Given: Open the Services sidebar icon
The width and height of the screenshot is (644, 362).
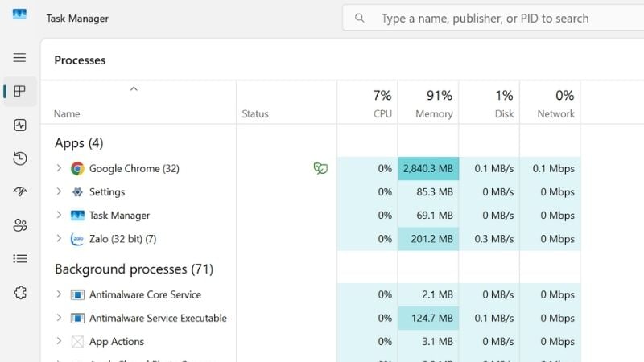Looking at the screenshot, I should tap(20, 293).
